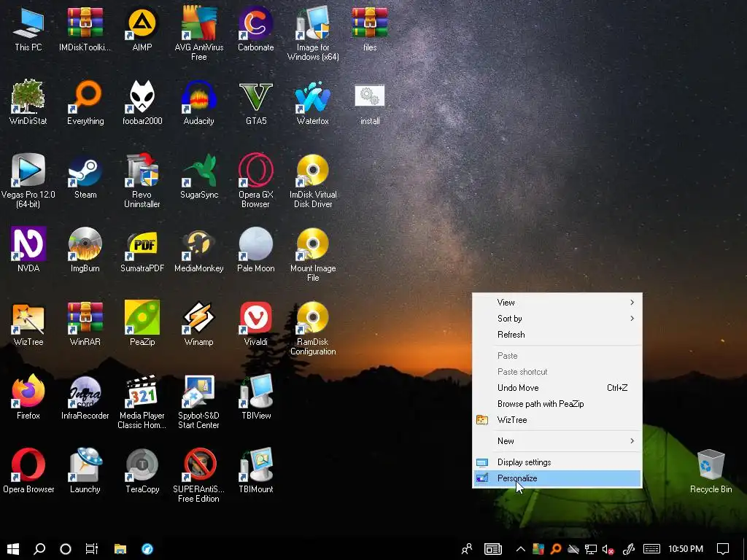Image resolution: width=747 pixels, height=560 pixels.
Task: Click the News and interests taskbar icon
Action: click(493, 549)
